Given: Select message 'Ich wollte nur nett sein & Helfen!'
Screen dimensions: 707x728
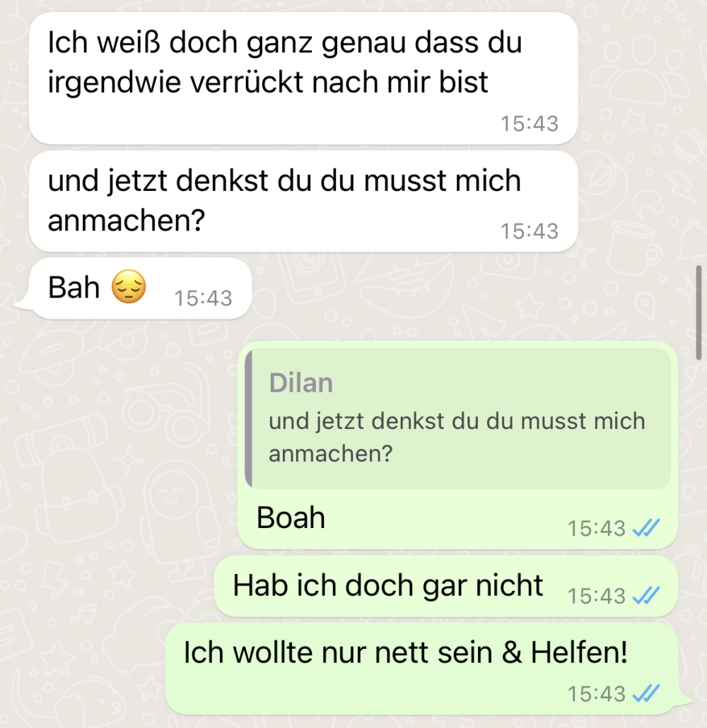Looking at the screenshot, I should (421, 669).
